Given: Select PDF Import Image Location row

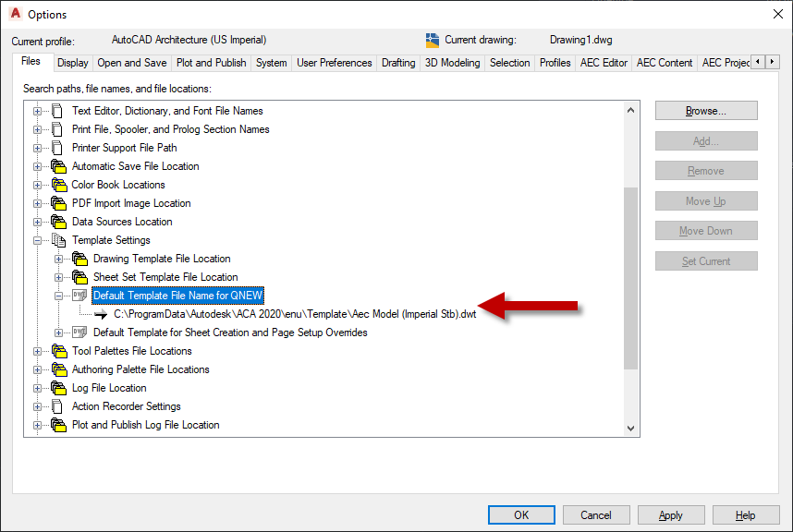Looking at the screenshot, I should pos(131,203).
